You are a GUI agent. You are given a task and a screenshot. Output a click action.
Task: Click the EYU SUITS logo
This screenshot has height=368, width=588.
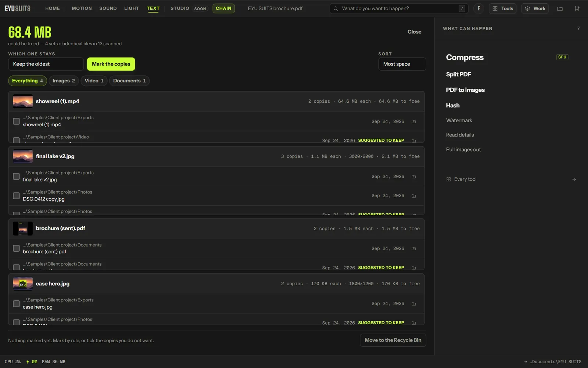(x=18, y=8)
